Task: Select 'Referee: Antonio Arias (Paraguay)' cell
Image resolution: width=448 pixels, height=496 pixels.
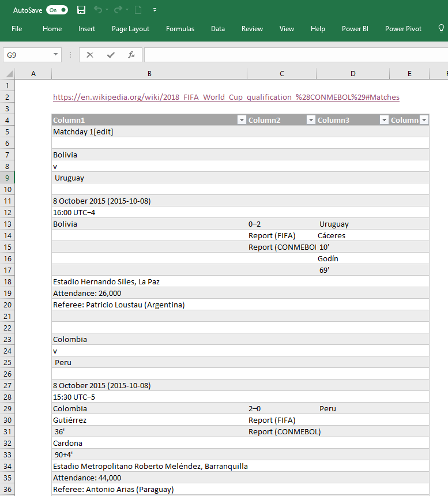Action: pyautogui.click(x=149, y=489)
